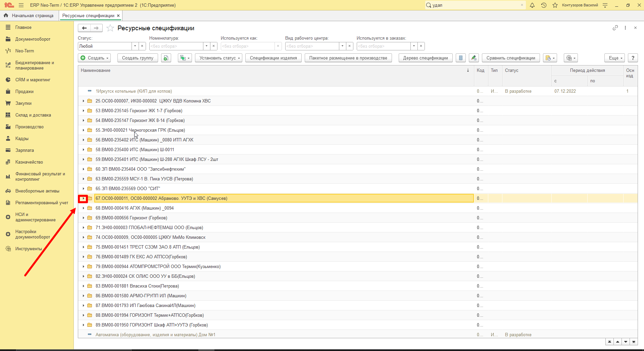644x351 pixels.
Task: Click Пакетное размещение в производстве button
Action: pos(348,58)
